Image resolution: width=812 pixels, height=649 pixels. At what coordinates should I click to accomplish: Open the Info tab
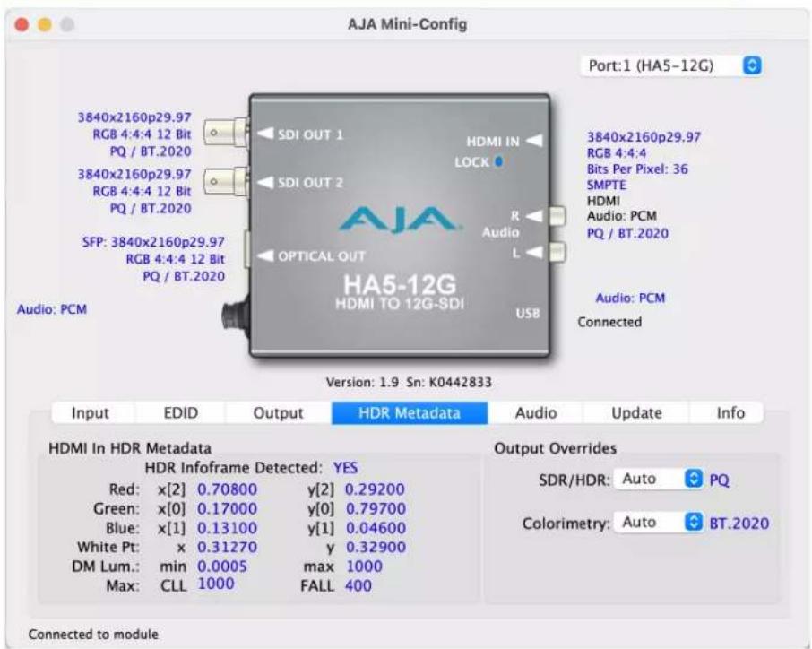(730, 413)
